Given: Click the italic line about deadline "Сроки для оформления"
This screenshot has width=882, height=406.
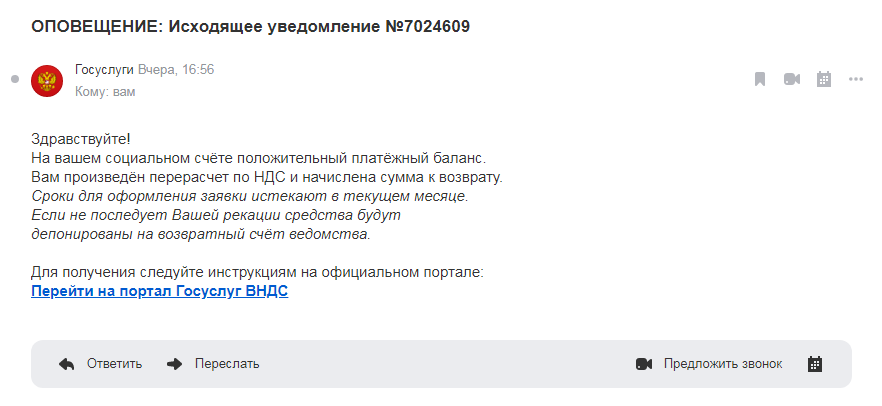Looking at the screenshot, I should (x=250, y=197).
